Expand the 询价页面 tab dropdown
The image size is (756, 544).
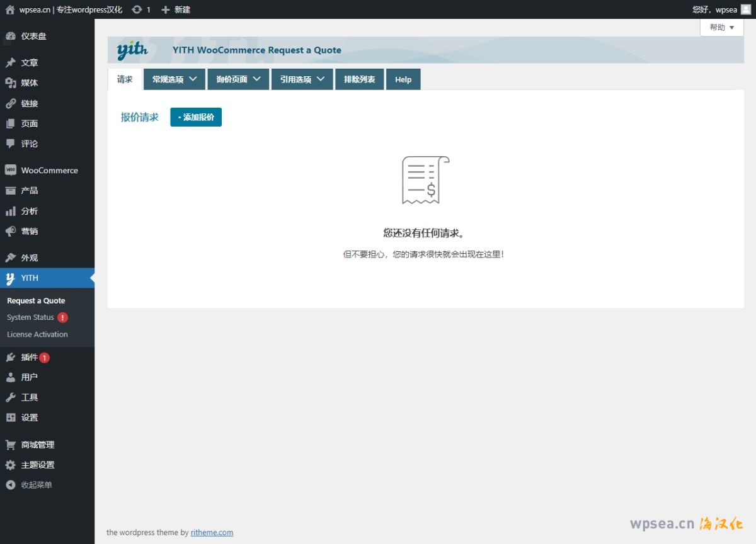click(238, 79)
